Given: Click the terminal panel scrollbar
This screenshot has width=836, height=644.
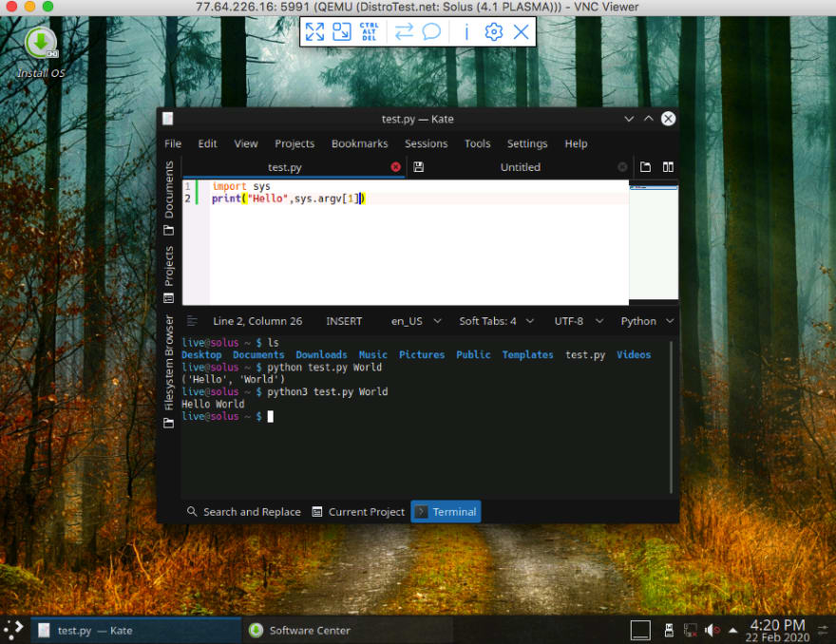Looking at the screenshot, I should tap(671, 417).
